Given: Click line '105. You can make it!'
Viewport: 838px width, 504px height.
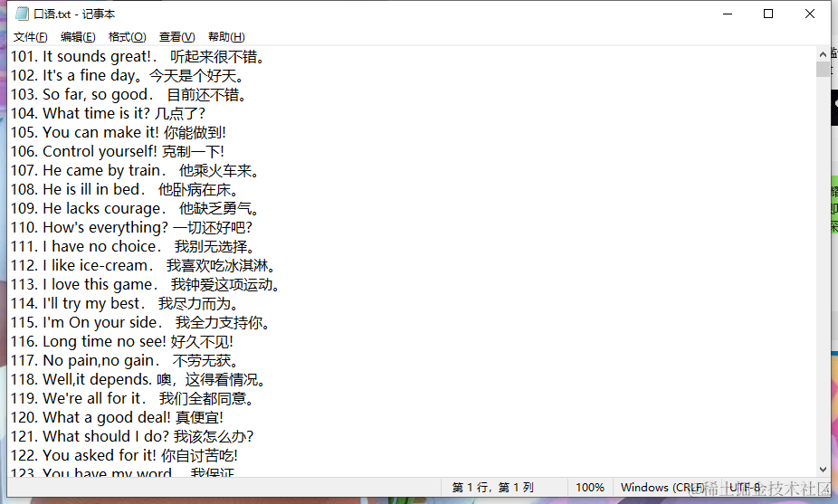Looking at the screenshot, I should tap(119, 132).
